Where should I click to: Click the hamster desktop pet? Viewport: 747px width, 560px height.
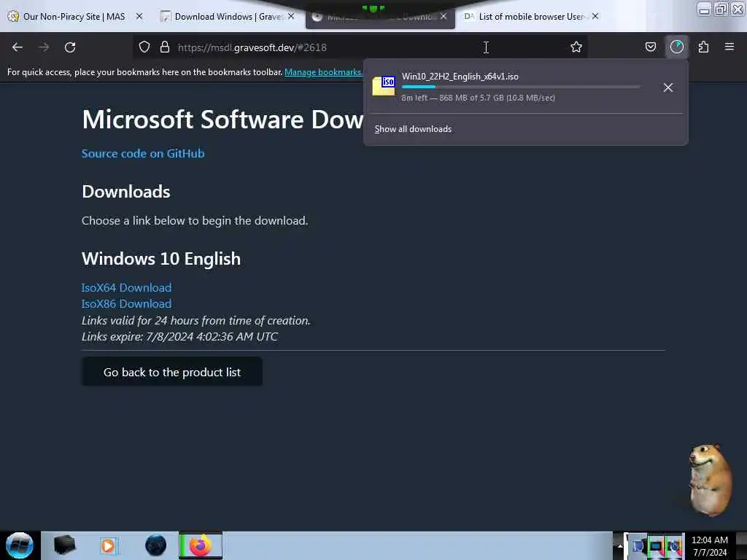[x=710, y=479]
